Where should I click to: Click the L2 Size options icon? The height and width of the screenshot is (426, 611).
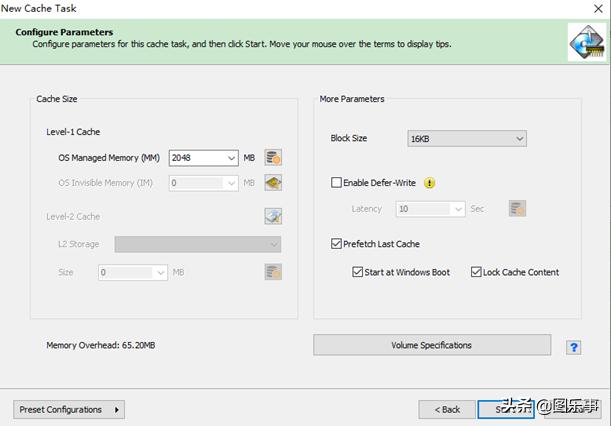[x=273, y=272]
